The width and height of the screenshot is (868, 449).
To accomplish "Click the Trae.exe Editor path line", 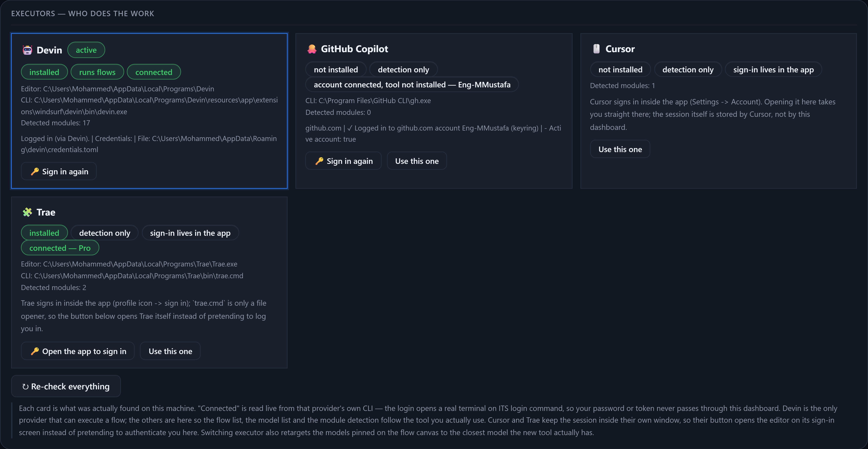I will (129, 264).
